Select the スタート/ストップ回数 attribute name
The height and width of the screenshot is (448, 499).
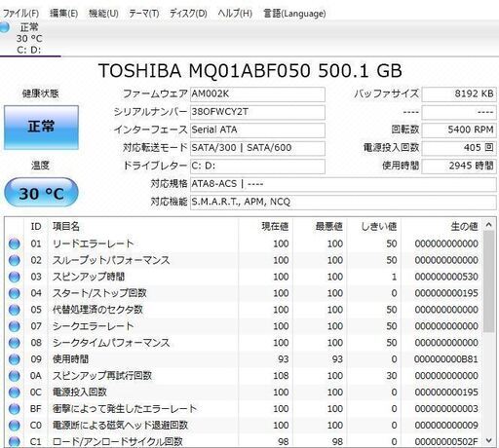99,293
